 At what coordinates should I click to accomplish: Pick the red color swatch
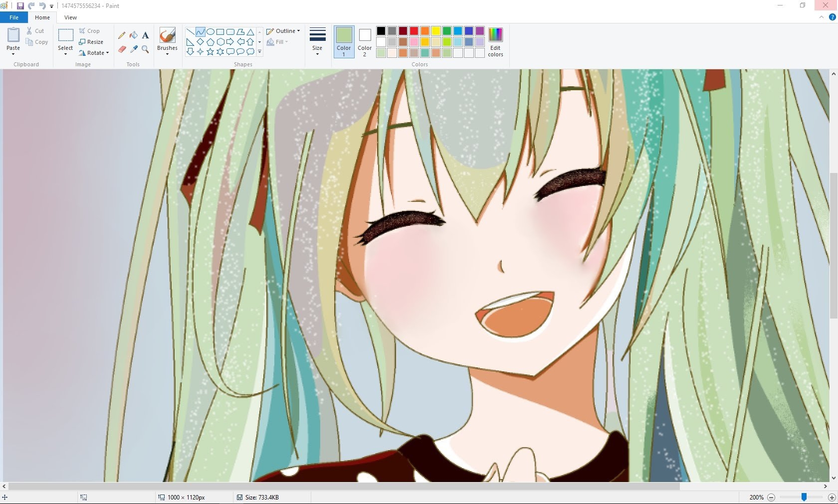click(414, 31)
